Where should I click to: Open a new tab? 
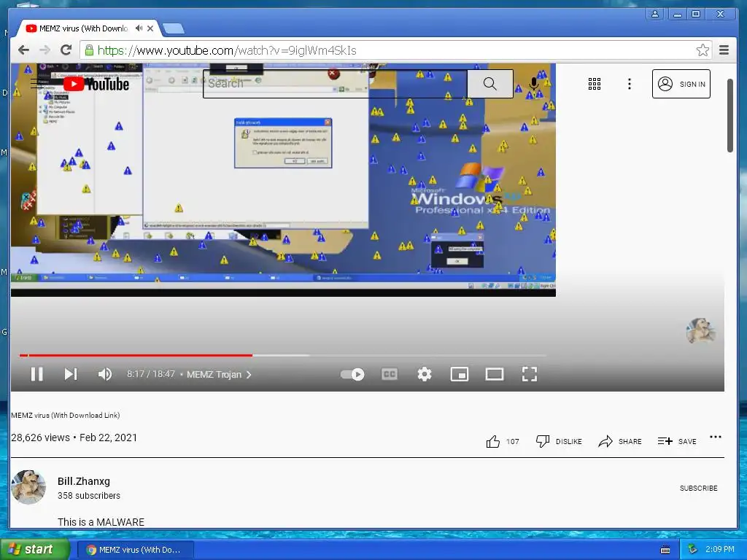click(x=174, y=28)
